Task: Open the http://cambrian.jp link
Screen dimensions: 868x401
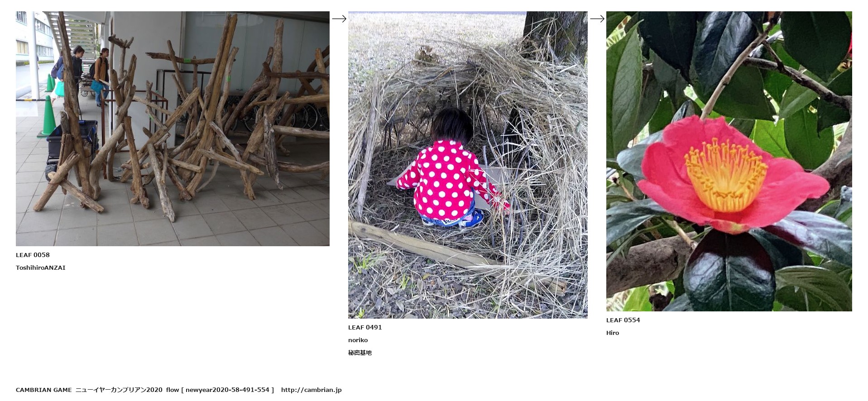Action: pos(311,390)
